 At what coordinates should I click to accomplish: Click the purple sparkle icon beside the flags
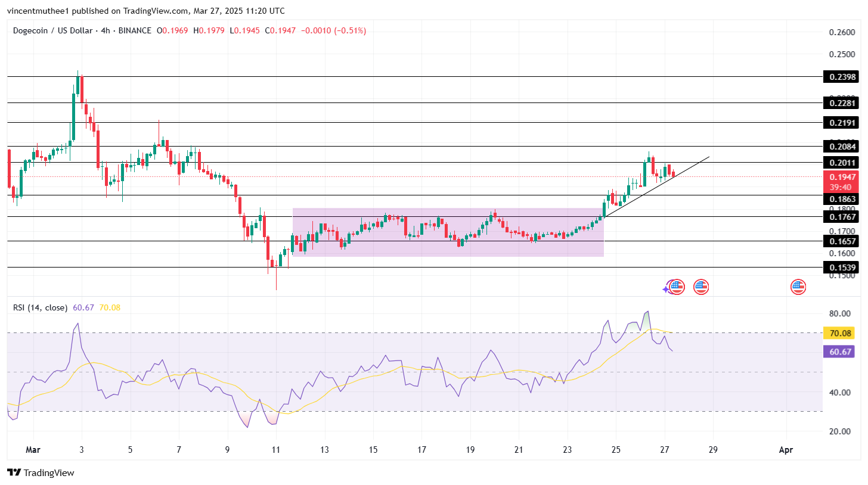[666, 289]
